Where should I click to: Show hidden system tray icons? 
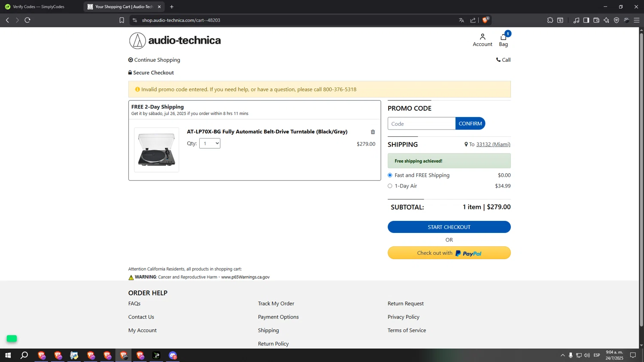point(562,355)
